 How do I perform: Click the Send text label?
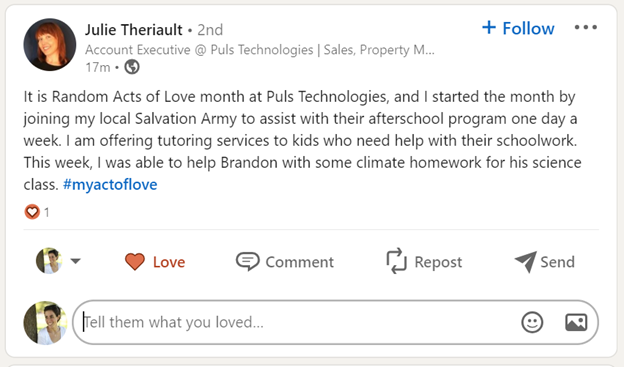tap(557, 262)
